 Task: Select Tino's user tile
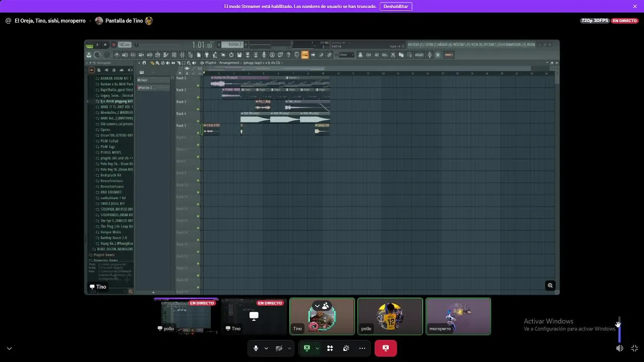tap(322, 316)
